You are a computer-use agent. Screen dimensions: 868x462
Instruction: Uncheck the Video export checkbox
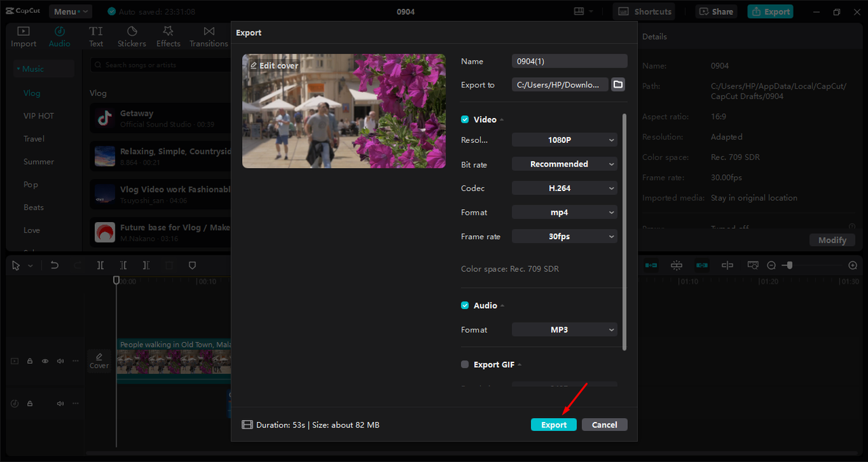tap(465, 119)
